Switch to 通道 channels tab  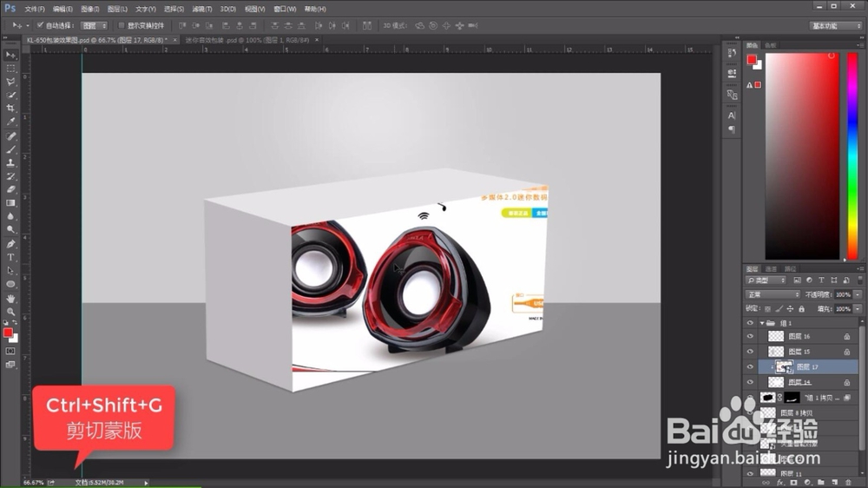point(771,268)
